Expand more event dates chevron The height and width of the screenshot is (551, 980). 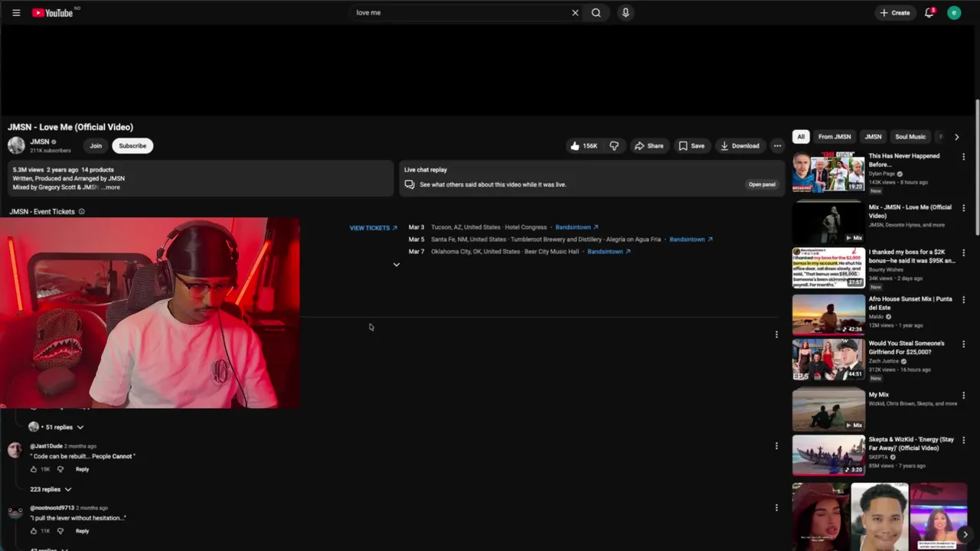tap(397, 265)
